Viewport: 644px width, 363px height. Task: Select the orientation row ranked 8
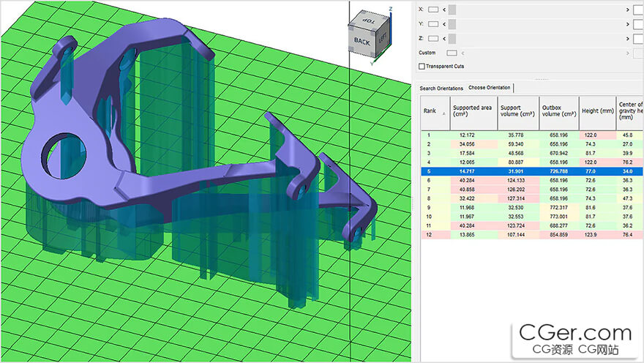pos(532,198)
